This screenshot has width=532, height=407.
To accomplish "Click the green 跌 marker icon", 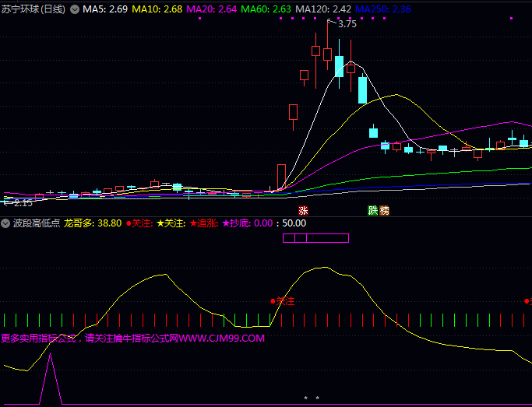I will (373, 211).
